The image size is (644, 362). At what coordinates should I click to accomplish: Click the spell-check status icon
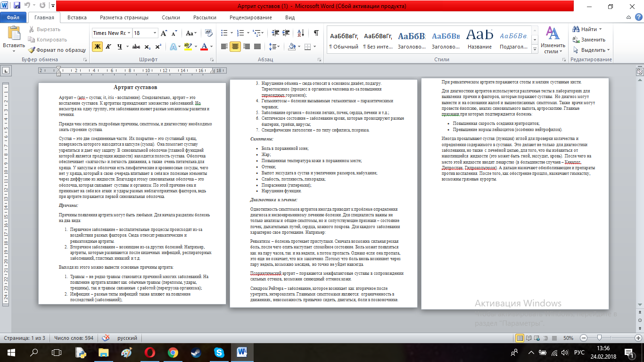(106, 338)
